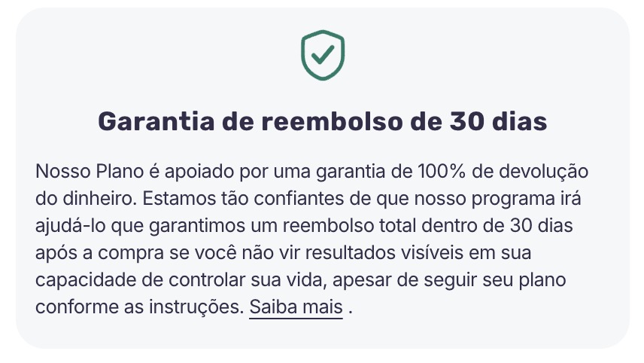The width and height of the screenshot is (644, 363).
Task: Click "30 dias" in the bold heading
Action: (498, 121)
